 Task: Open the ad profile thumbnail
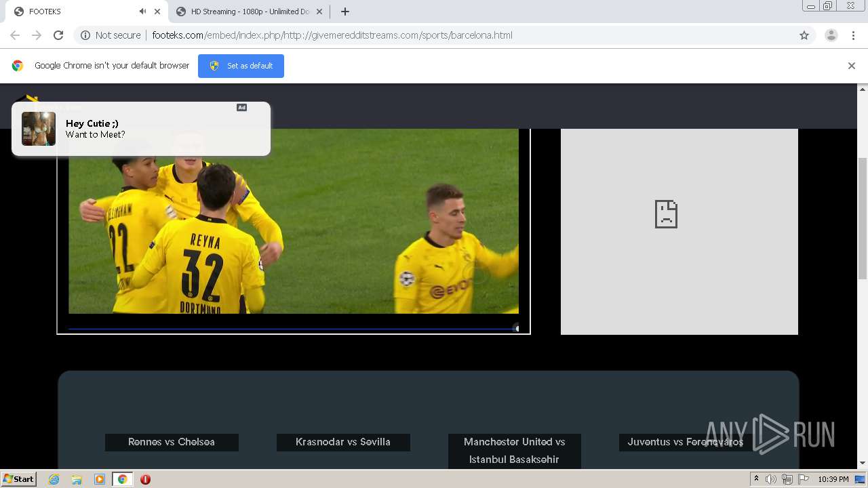pyautogui.click(x=39, y=129)
